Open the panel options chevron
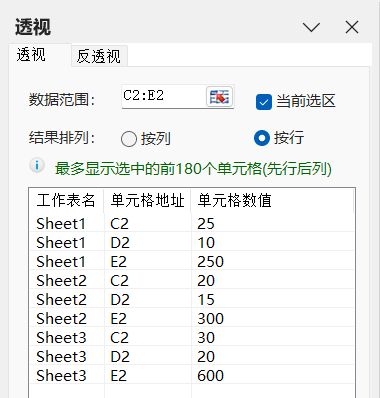Viewport: 380px width, 398px height. (x=311, y=27)
